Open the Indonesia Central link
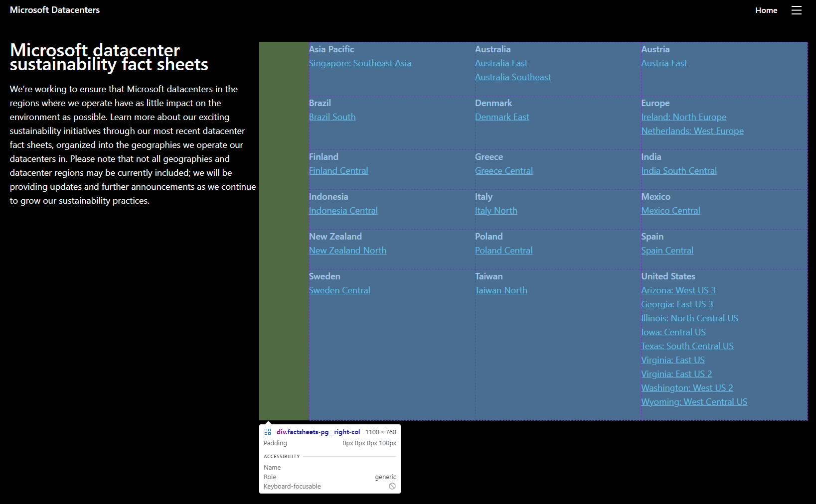The width and height of the screenshot is (816, 504). click(343, 211)
